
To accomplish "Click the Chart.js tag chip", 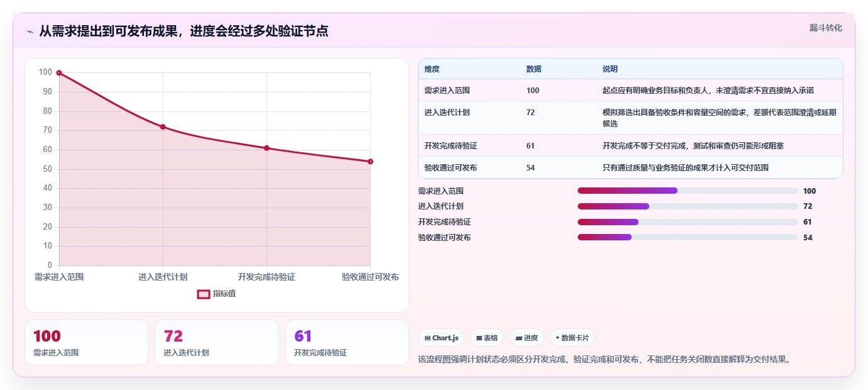I will tap(441, 338).
